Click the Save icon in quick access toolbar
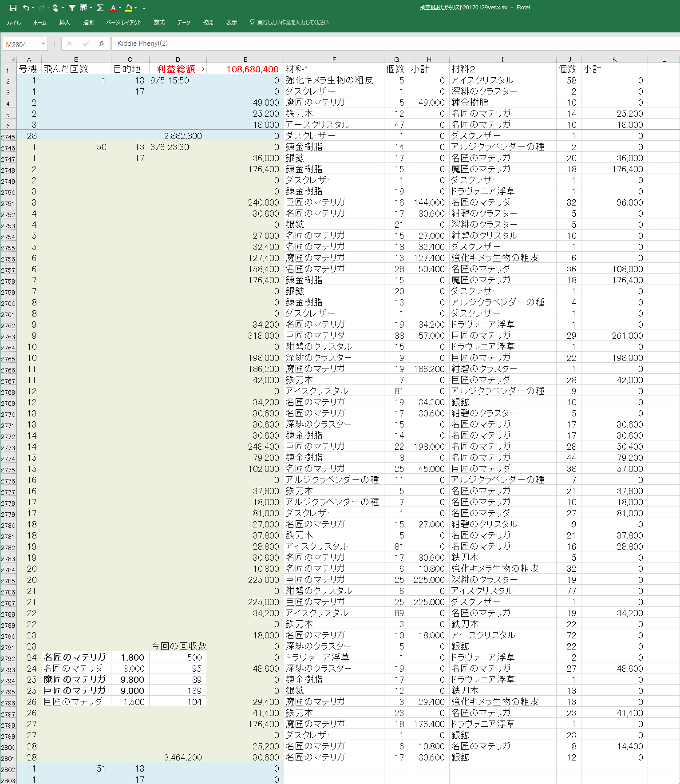This screenshot has width=680, height=784. coord(13,8)
